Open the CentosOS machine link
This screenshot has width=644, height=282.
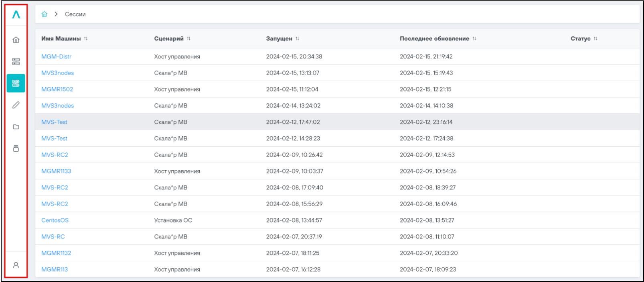click(x=55, y=220)
